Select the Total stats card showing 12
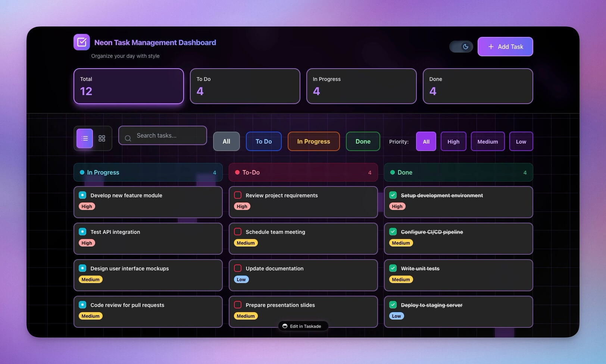This screenshot has width=606, height=364. tap(128, 86)
